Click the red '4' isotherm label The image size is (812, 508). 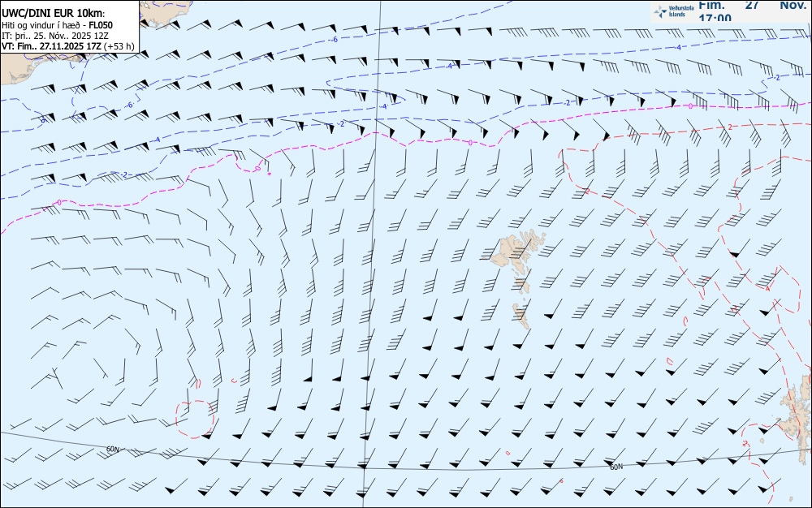point(767,289)
